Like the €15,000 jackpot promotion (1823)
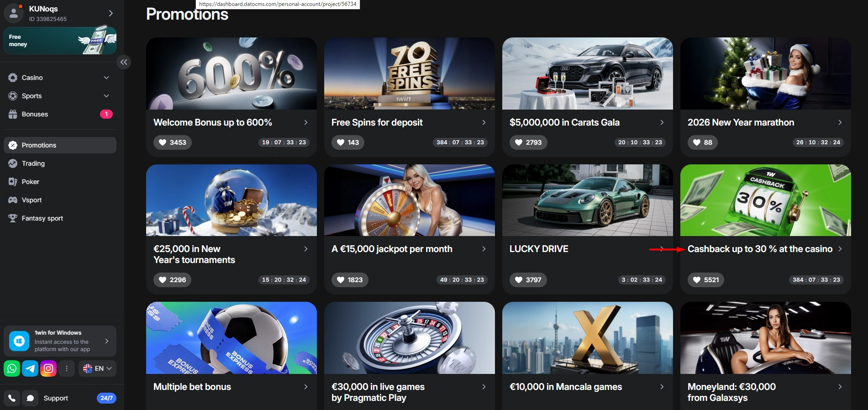Image resolution: width=868 pixels, height=410 pixels. (350, 280)
